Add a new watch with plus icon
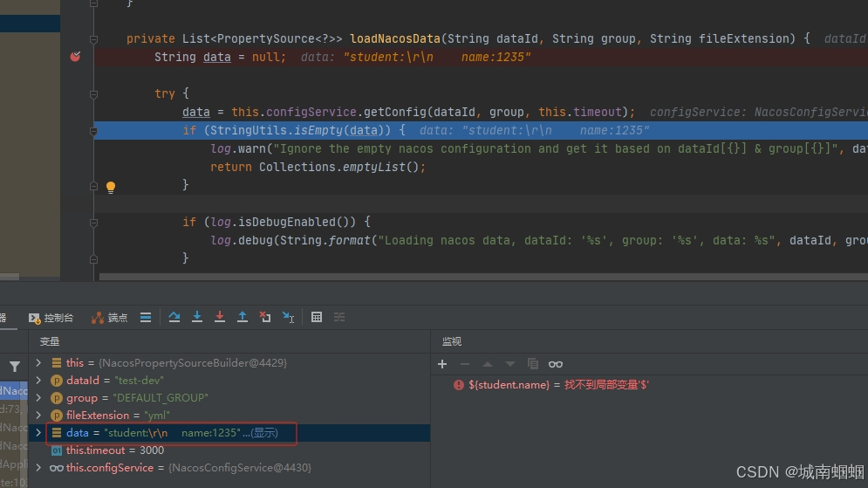 pos(442,364)
